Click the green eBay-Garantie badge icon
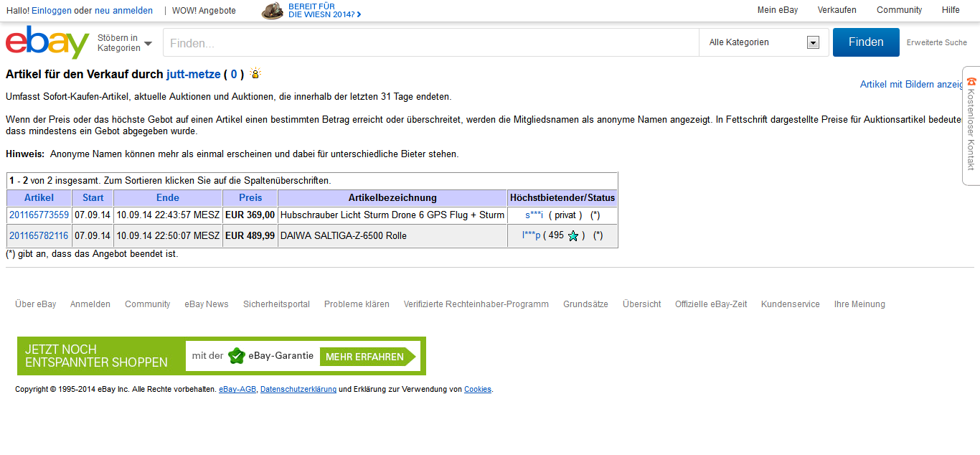This screenshot has width=980, height=455. (x=237, y=356)
